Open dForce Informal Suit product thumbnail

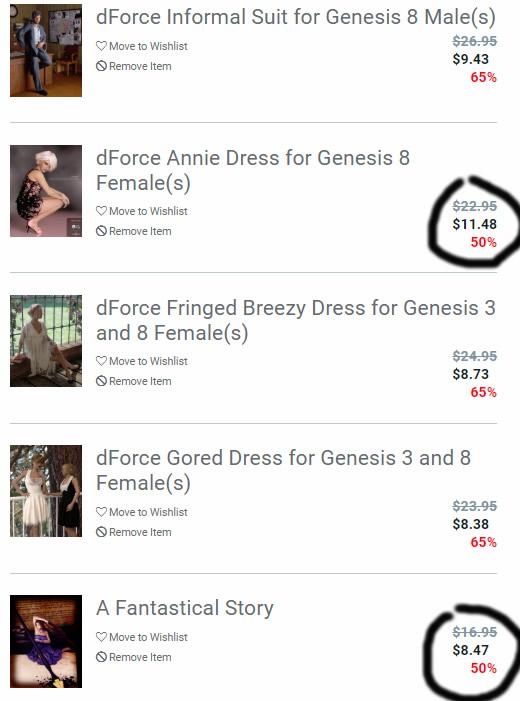coord(46,51)
